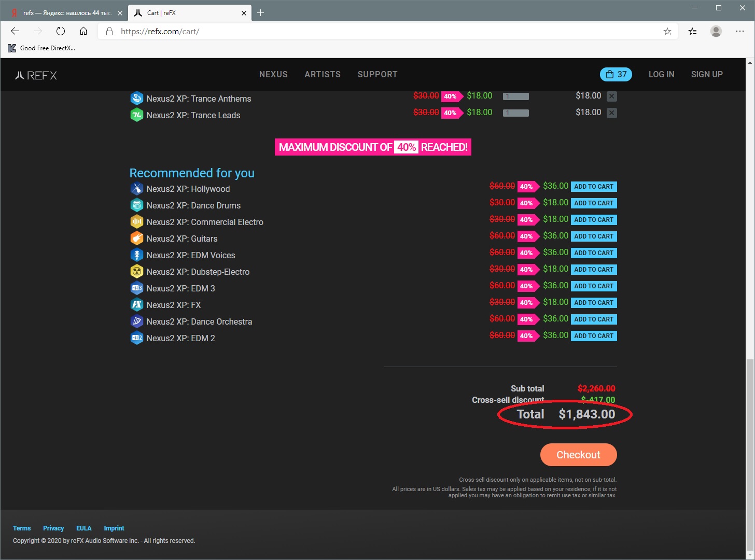This screenshot has width=755, height=560.
Task: Click the Trance Anthems pack icon
Action: pos(136,99)
